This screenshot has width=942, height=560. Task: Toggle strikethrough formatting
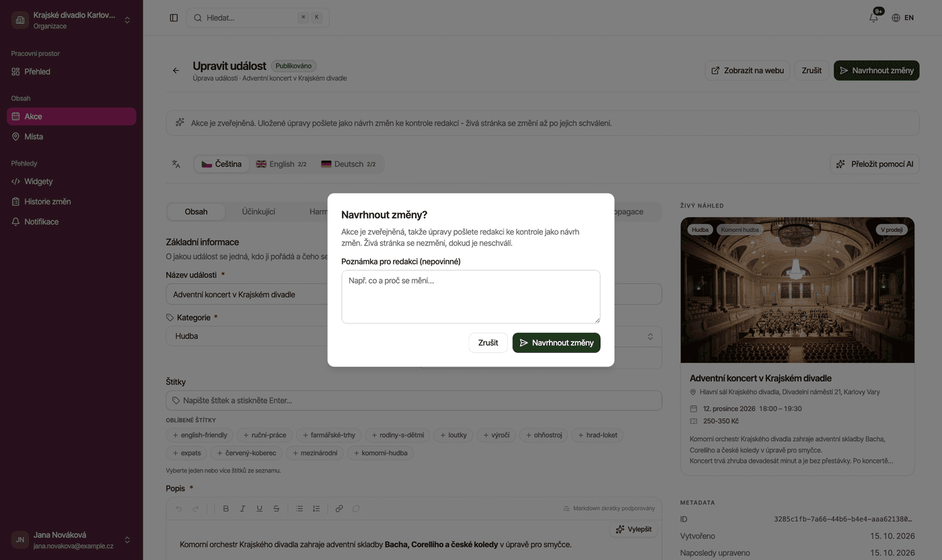tap(276, 509)
